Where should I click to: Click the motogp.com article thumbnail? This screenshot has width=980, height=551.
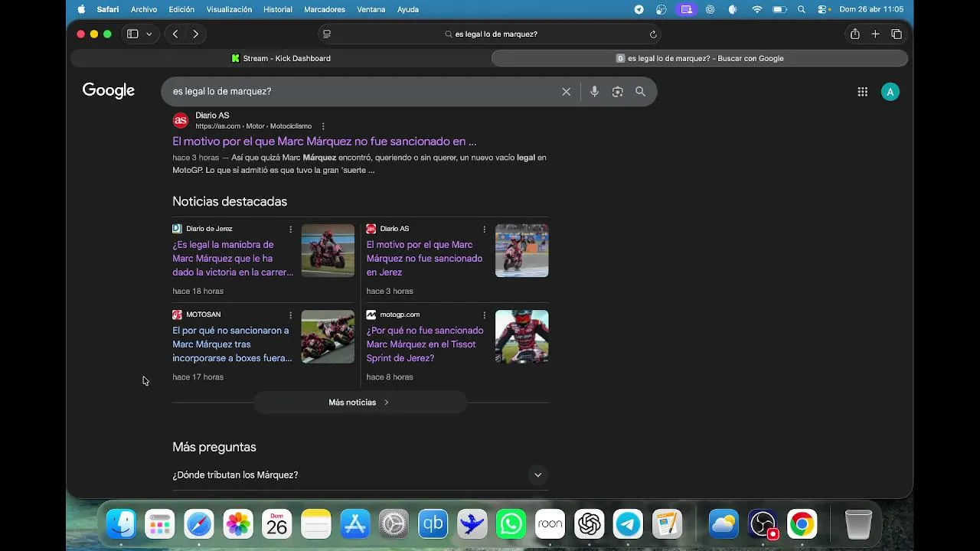pos(521,336)
